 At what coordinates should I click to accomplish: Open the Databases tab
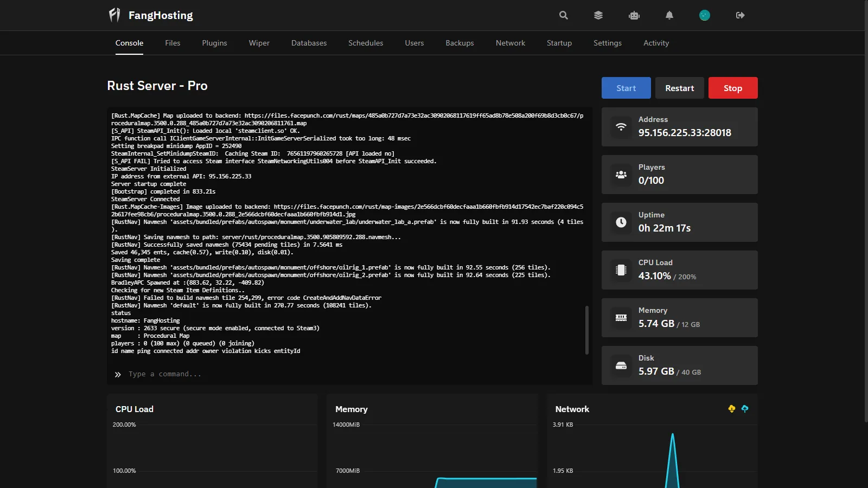point(309,43)
